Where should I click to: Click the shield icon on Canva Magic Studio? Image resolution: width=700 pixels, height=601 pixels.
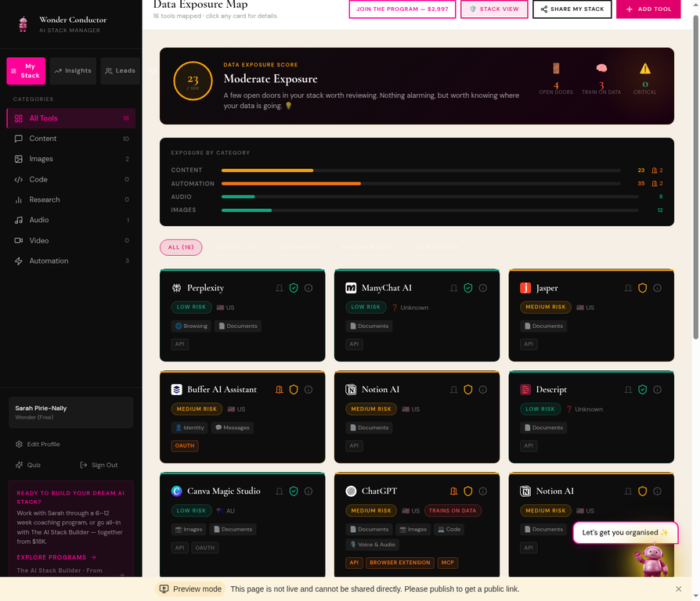(294, 491)
